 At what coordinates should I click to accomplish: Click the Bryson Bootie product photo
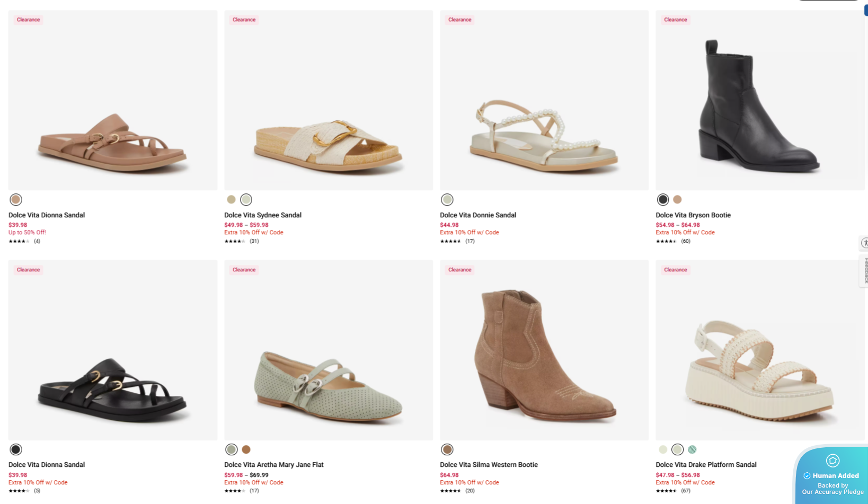tap(759, 100)
